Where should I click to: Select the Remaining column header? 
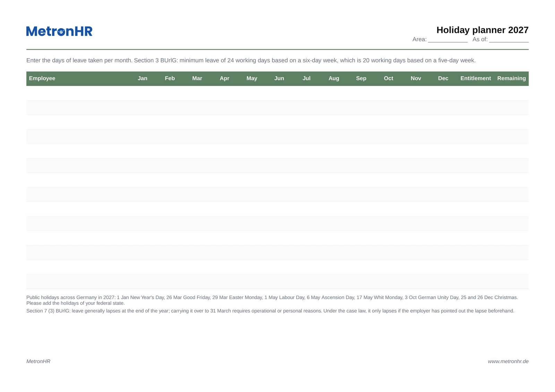tap(512, 78)
